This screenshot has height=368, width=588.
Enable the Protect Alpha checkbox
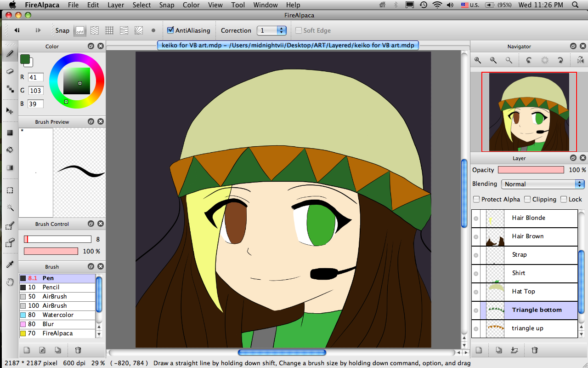click(x=476, y=199)
